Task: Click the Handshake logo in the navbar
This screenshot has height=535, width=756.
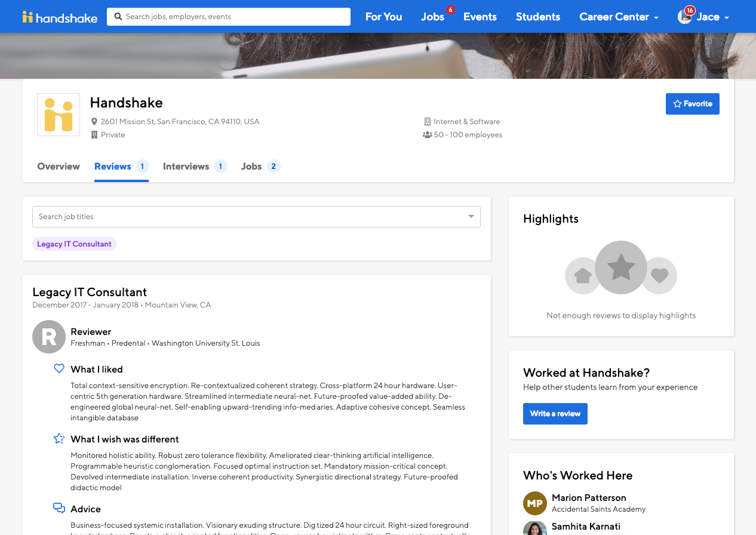Action: pyautogui.click(x=60, y=17)
